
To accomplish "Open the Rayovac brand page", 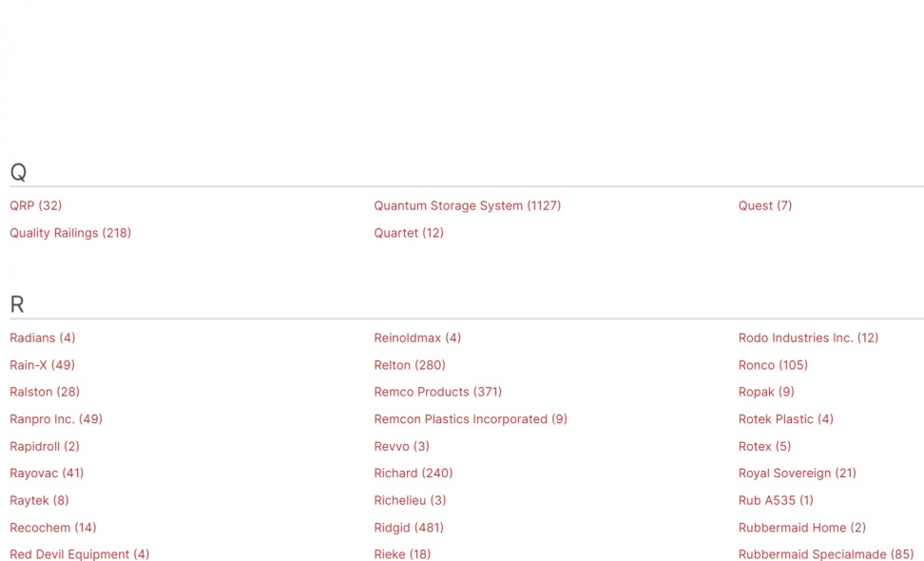I will pos(47,474).
